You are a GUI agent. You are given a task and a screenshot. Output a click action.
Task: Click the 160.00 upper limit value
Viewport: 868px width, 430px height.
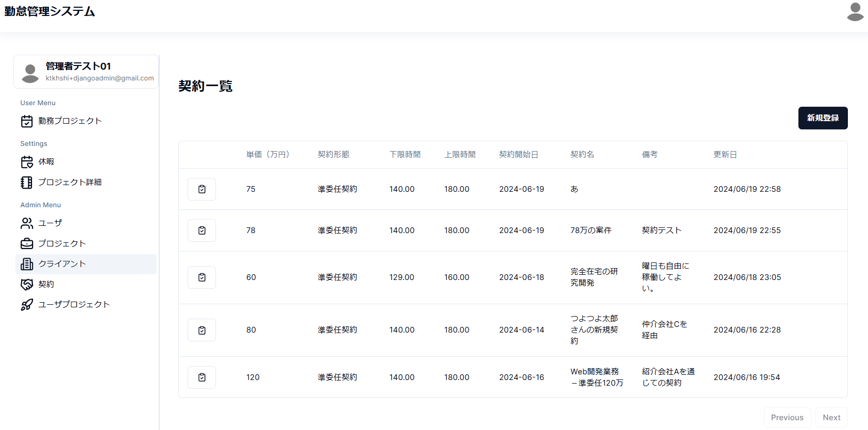pos(457,277)
